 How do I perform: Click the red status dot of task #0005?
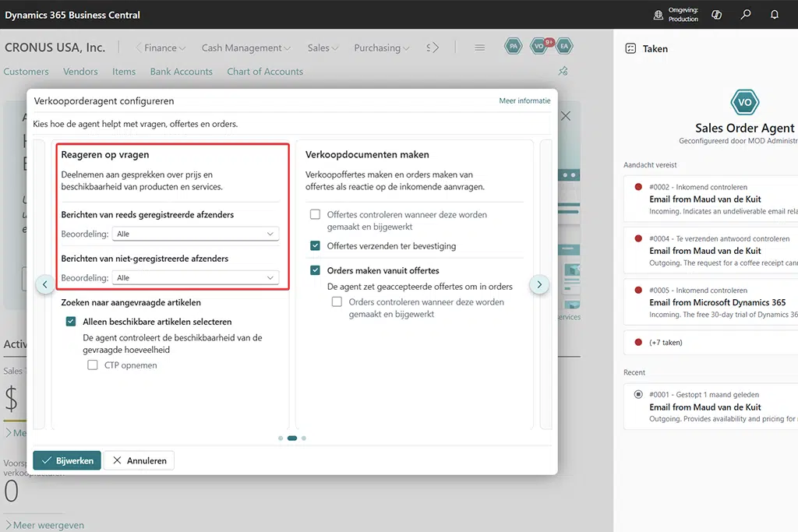(638, 290)
